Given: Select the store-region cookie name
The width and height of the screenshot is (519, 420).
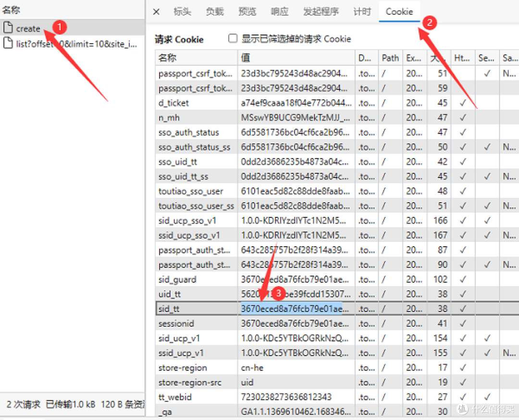Looking at the screenshot, I should (x=183, y=368).
